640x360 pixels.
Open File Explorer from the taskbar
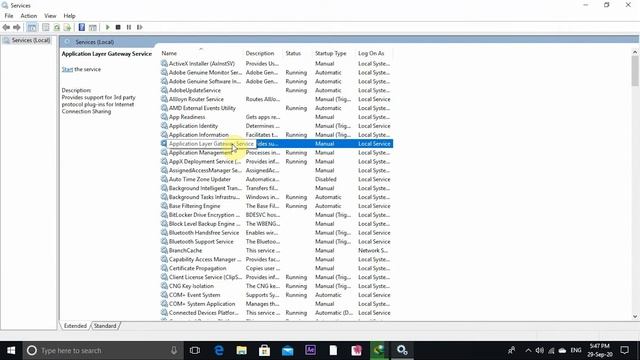click(x=242, y=351)
